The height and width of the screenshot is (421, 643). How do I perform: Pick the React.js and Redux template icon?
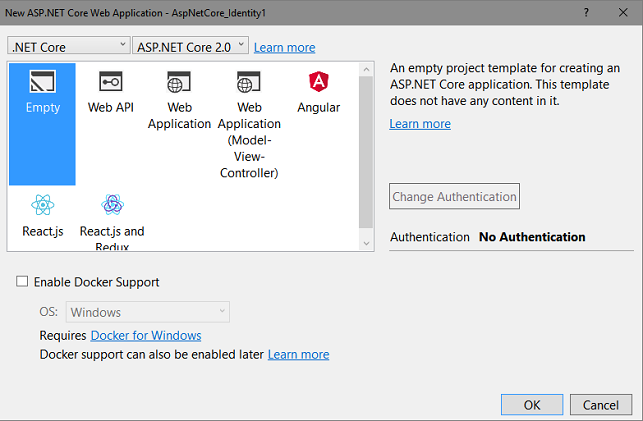(x=112, y=205)
